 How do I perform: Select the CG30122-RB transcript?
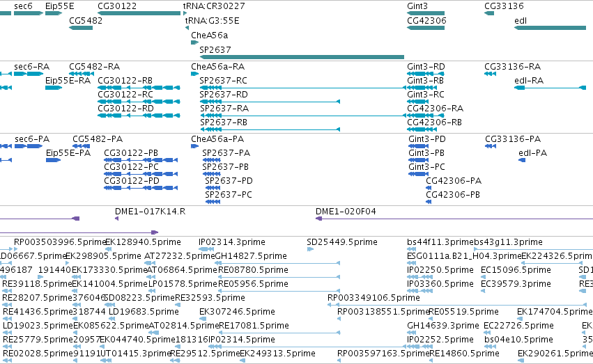click(125, 81)
